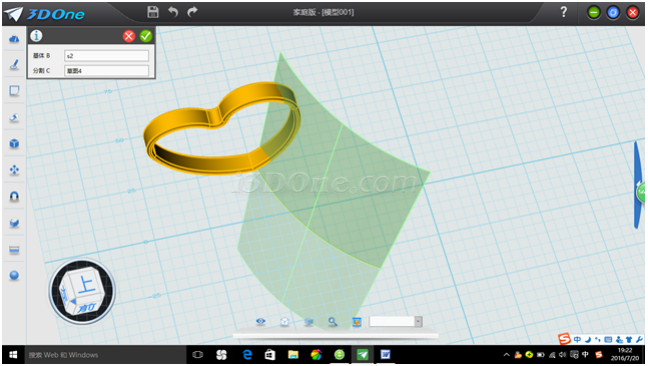
Task: Open the material sphere tool
Action: [14, 276]
